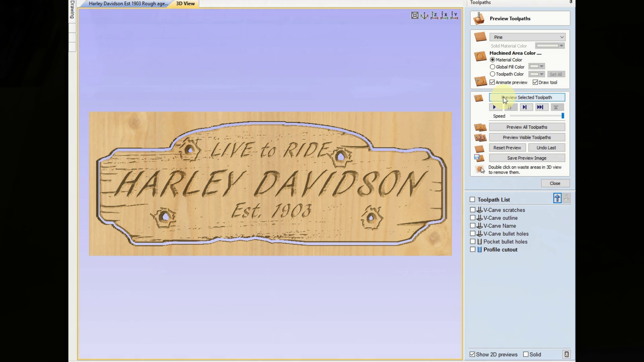Image resolution: width=644 pixels, height=362 pixels.
Task: Click the Save Preview Image button
Action: click(527, 158)
